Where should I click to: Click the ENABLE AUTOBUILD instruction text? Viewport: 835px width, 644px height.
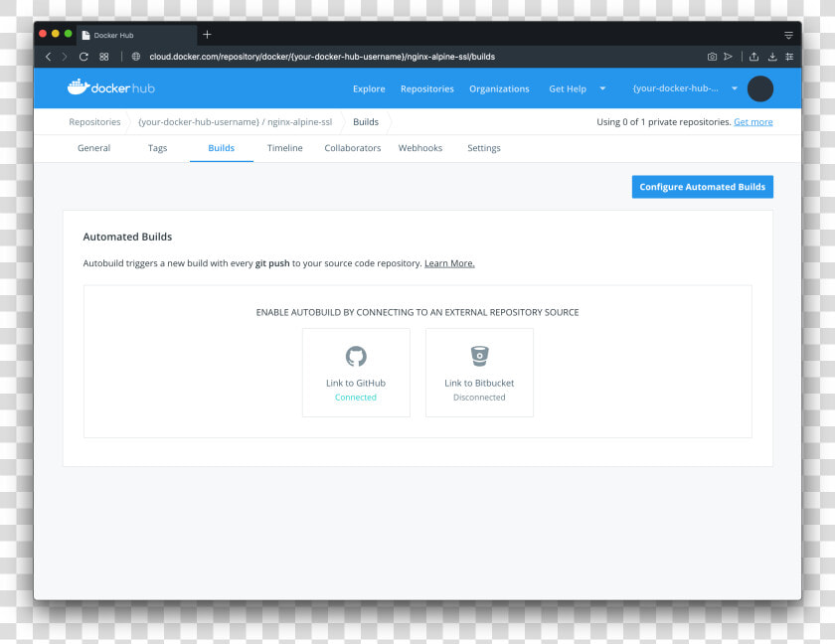(x=417, y=312)
